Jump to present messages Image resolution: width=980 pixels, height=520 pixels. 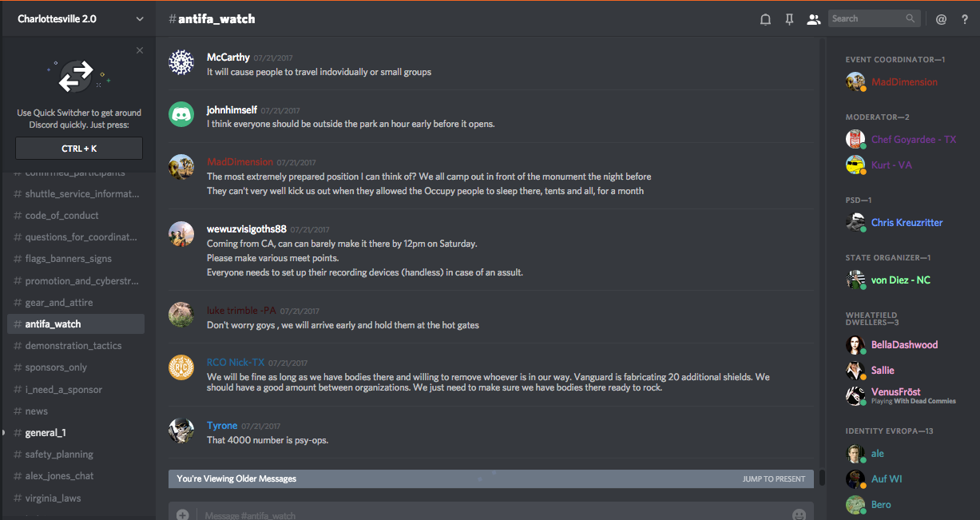[x=773, y=479]
